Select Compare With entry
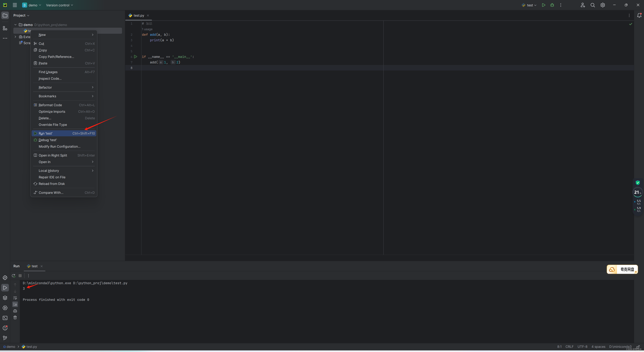 [x=64, y=193]
